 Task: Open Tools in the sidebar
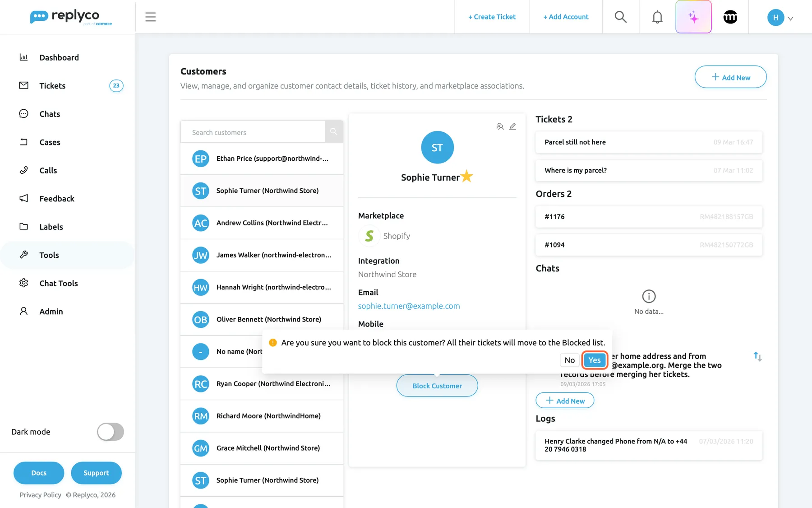click(68, 255)
